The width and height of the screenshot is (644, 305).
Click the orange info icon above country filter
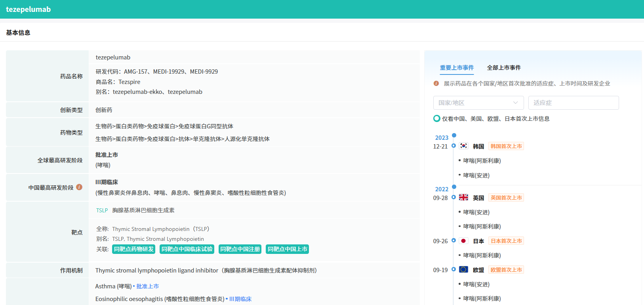[x=436, y=84]
